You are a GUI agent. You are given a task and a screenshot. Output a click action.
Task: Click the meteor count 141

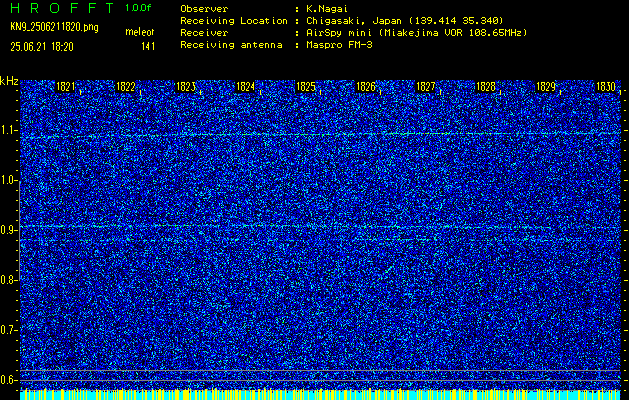tap(148, 47)
